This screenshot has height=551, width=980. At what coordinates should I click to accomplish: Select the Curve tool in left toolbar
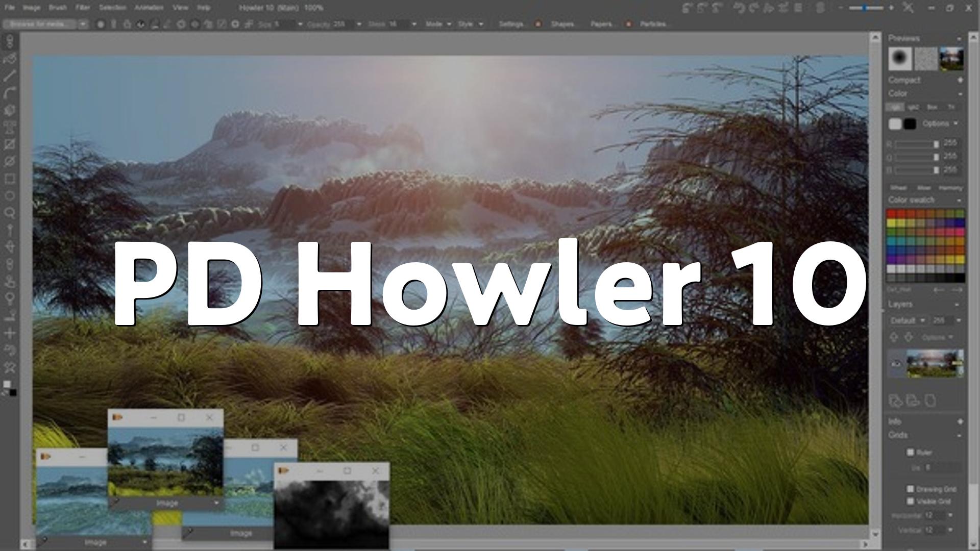coord(10,93)
